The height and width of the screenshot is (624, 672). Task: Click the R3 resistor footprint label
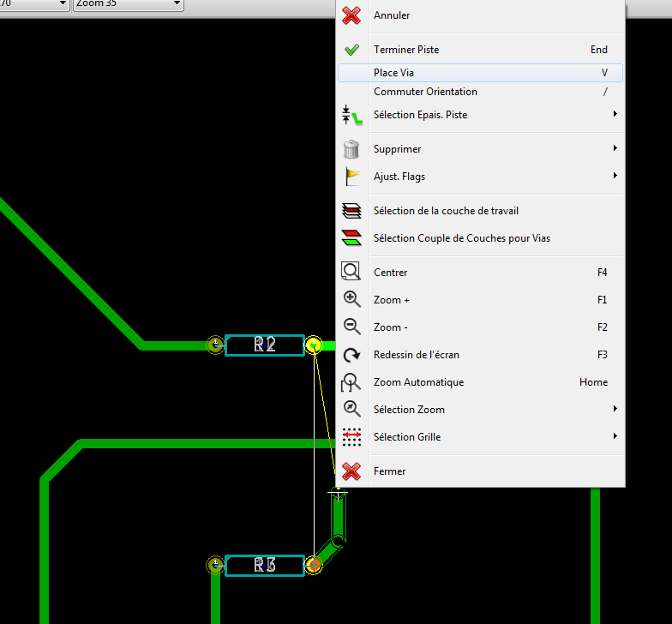click(x=264, y=565)
